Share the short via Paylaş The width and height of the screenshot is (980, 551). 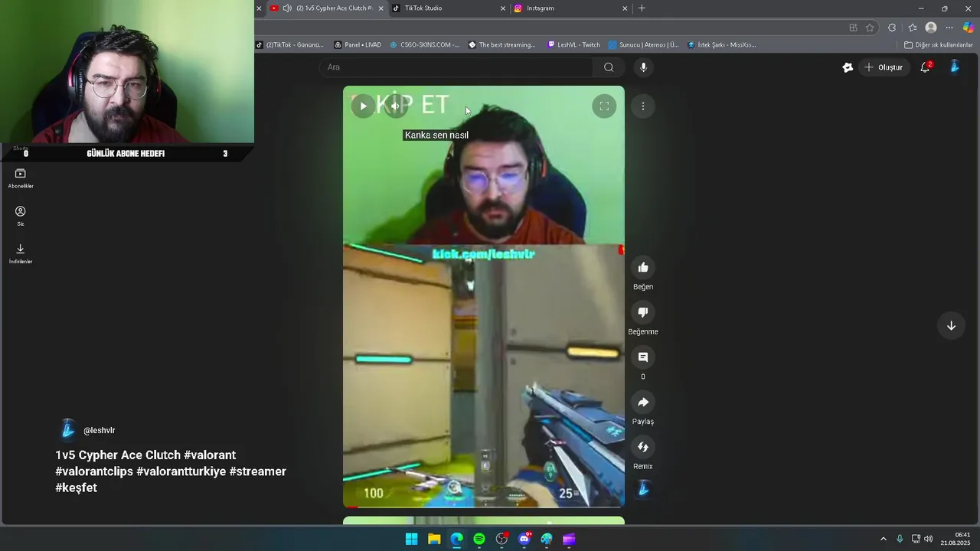coord(643,403)
